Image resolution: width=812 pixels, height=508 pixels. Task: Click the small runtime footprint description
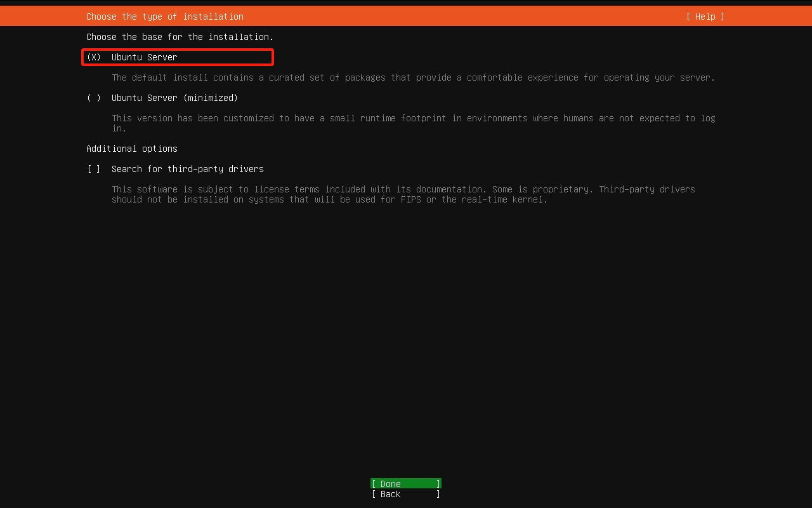pyautogui.click(x=414, y=123)
